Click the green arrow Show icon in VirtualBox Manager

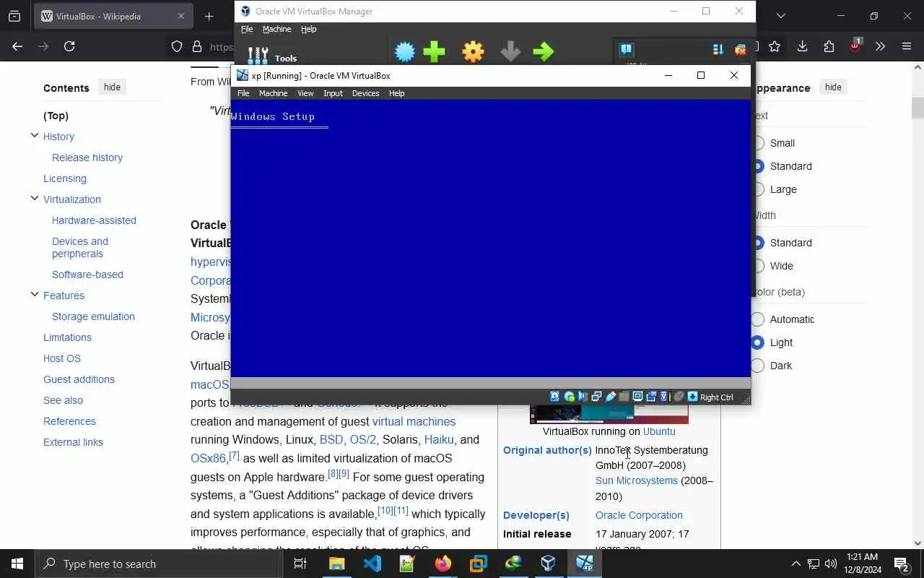click(x=543, y=51)
